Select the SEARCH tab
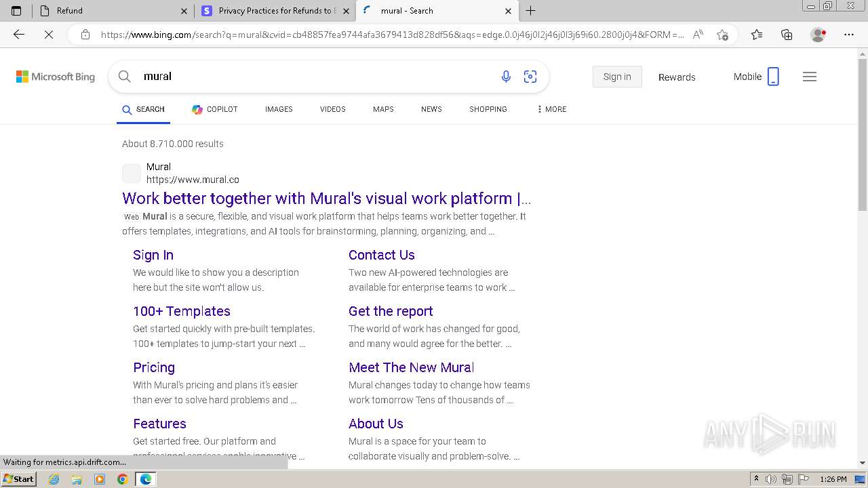Screen dimensions: 868x488 143,109
